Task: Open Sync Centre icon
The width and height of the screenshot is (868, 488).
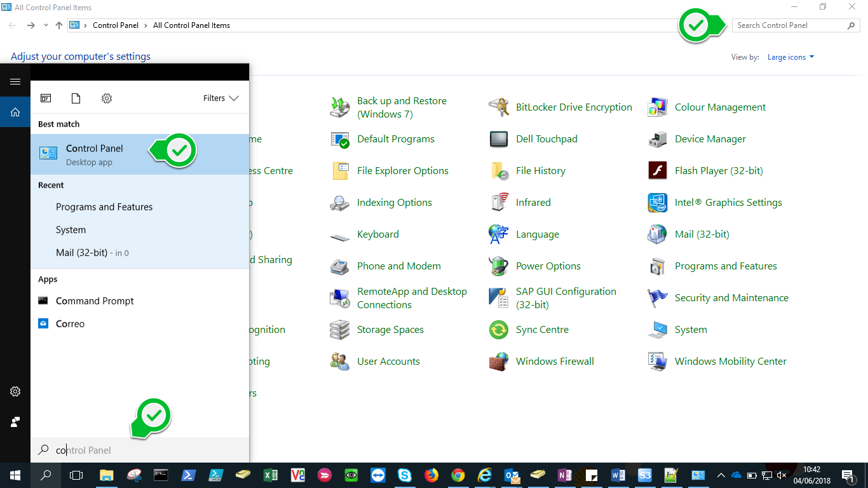Action: click(x=499, y=330)
